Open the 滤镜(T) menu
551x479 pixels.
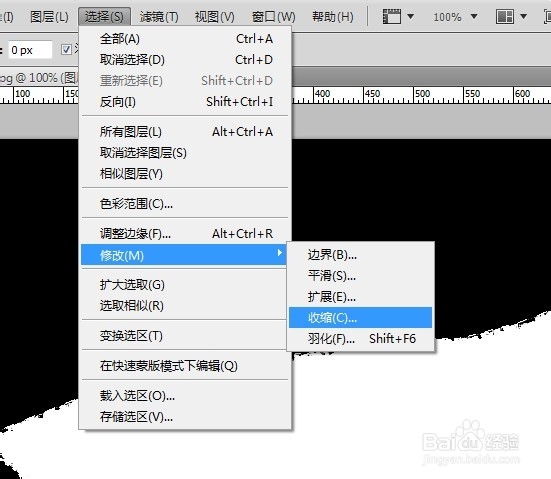159,17
